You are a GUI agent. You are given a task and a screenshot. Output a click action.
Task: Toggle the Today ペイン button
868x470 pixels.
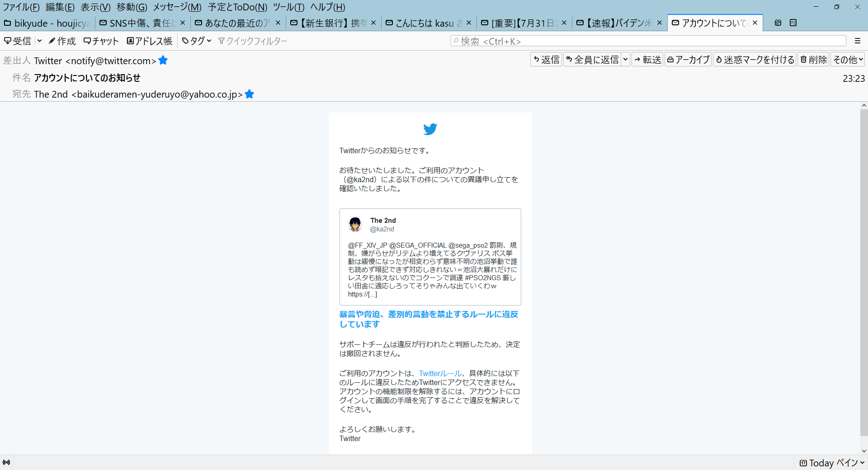[x=832, y=463]
